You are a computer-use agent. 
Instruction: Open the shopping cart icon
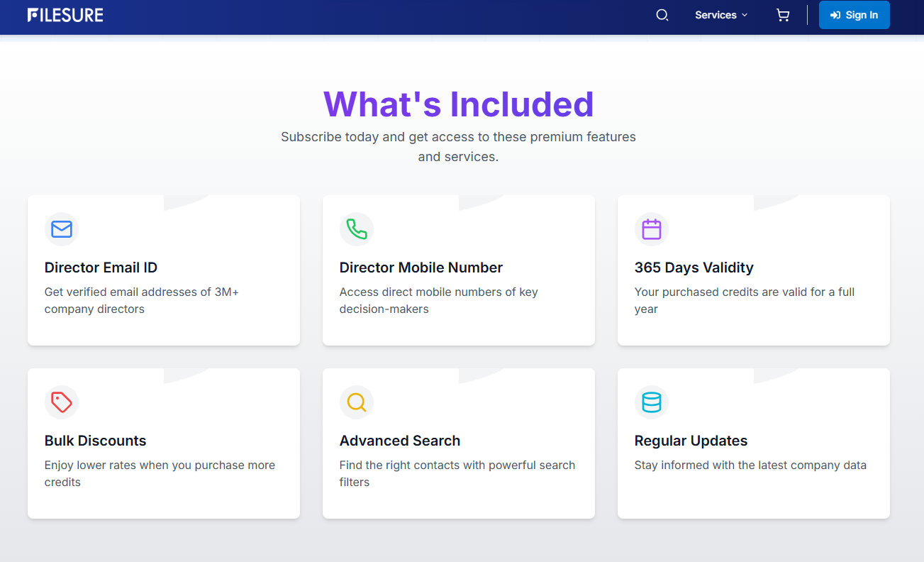[783, 15]
